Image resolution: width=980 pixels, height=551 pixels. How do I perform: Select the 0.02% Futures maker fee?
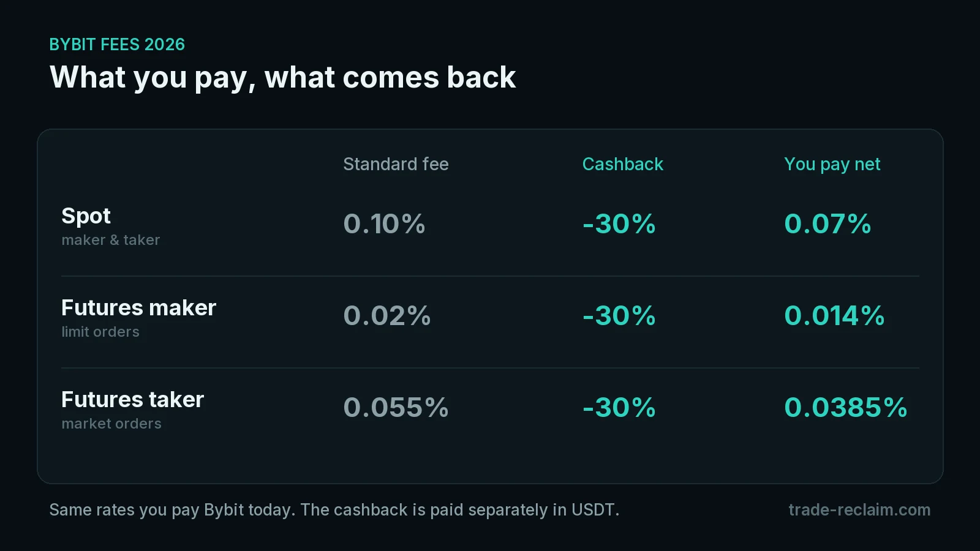(387, 316)
